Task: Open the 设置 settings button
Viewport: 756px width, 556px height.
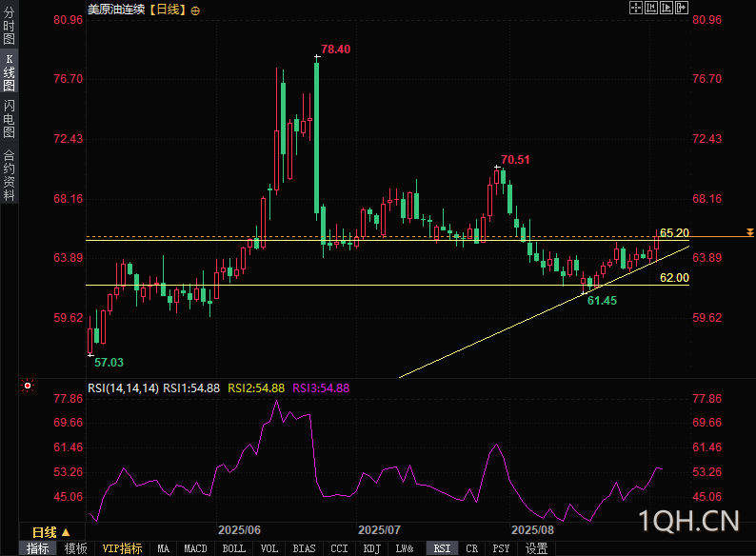Action: coord(537,548)
